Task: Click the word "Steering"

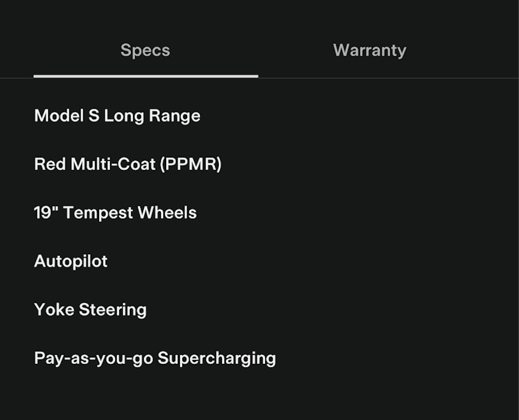Action: 113,310
